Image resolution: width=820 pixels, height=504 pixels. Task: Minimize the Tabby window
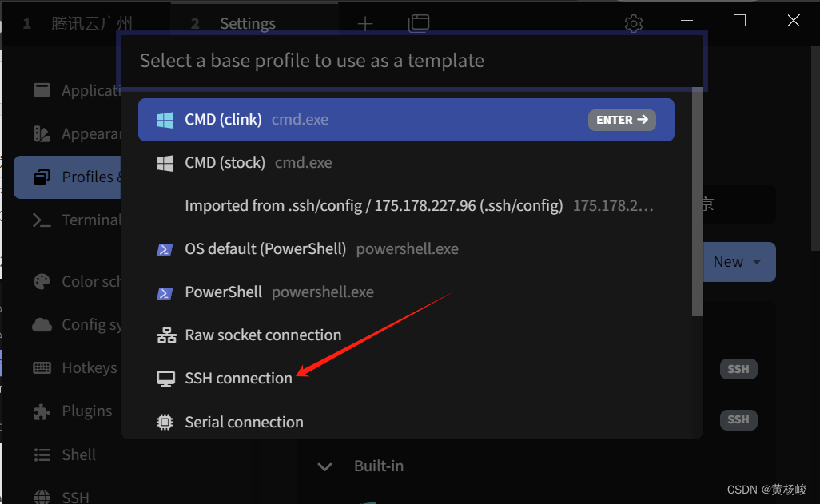(687, 21)
